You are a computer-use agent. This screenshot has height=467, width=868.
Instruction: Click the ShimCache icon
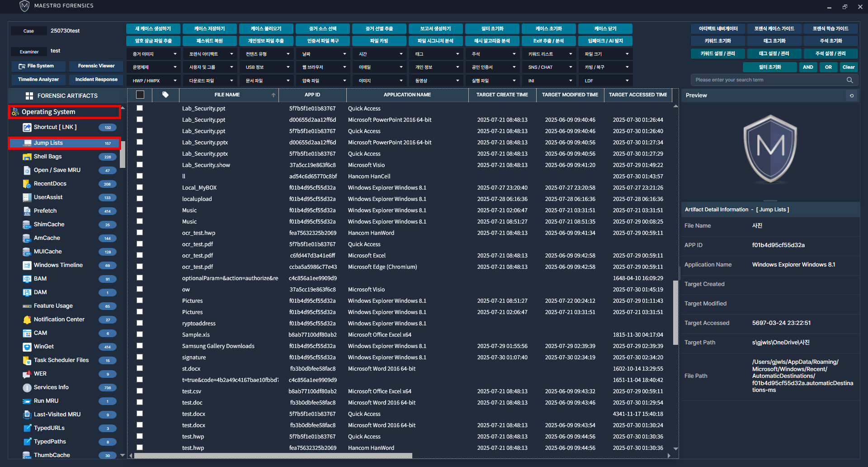tap(27, 225)
